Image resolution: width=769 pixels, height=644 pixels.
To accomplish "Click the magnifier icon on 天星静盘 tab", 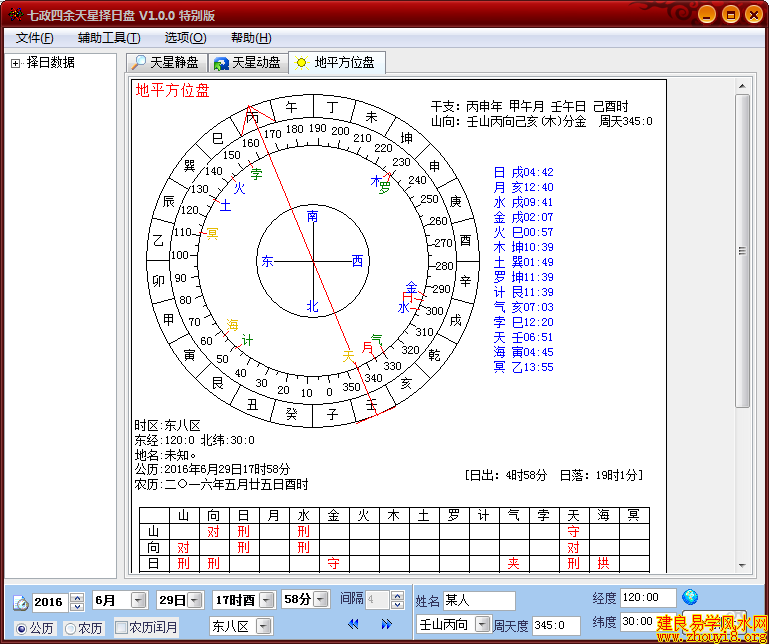I will 139,62.
